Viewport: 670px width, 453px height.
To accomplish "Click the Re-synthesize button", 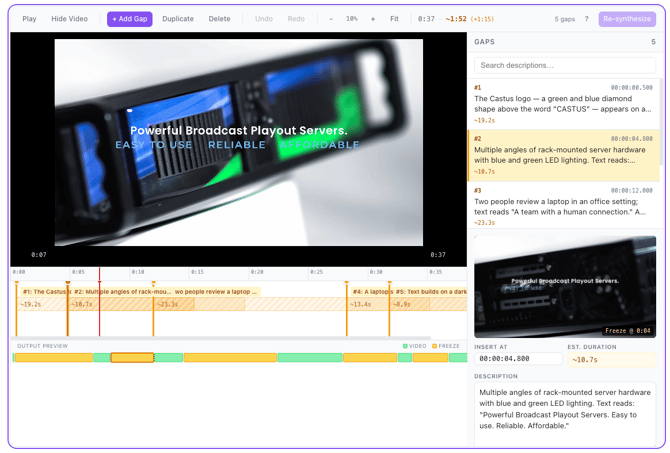I will click(627, 19).
